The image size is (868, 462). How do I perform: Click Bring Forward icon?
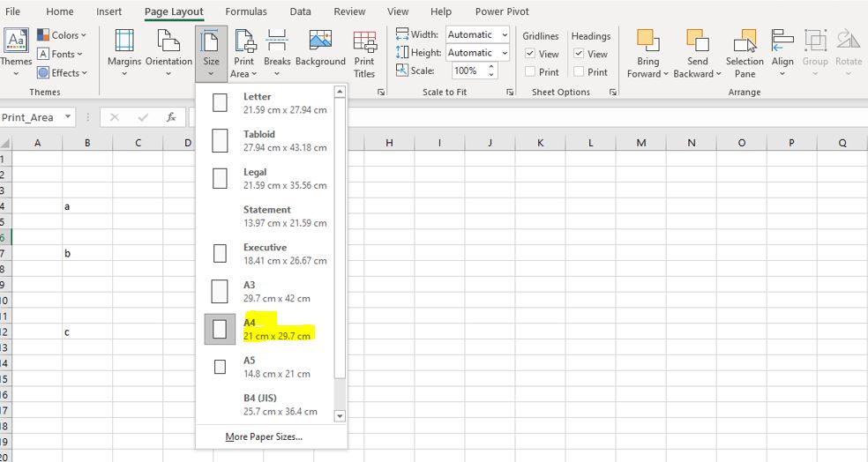(x=647, y=41)
